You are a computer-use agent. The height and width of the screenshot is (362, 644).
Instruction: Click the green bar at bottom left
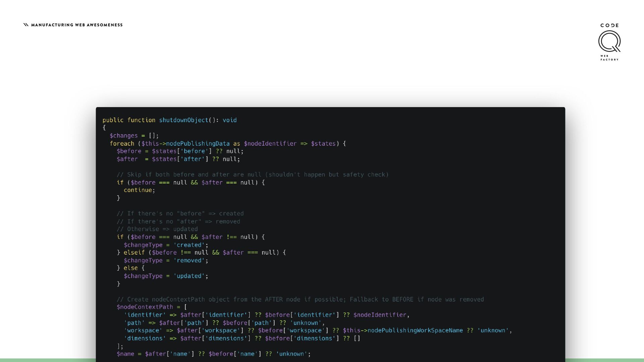[47, 360]
